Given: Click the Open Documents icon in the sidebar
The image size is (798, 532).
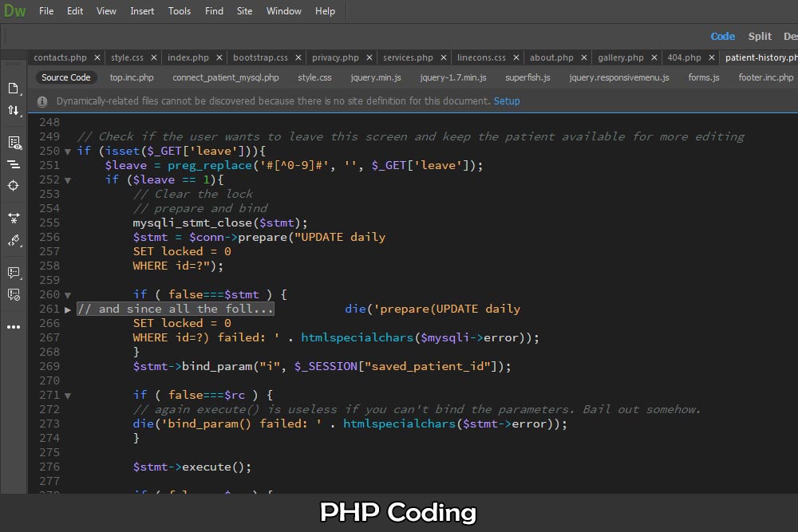Looking at the screenshot, I should (x=14, y=88).
